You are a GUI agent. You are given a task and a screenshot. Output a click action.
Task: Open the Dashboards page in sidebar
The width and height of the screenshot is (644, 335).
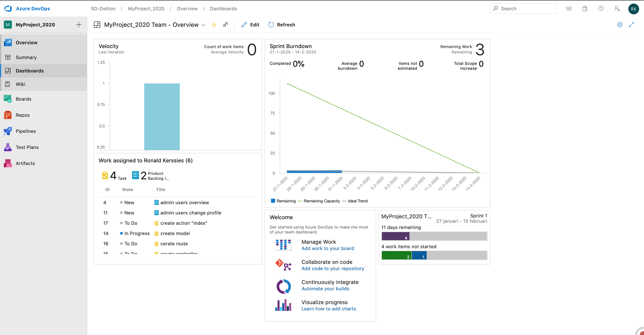tap(44, 71)
